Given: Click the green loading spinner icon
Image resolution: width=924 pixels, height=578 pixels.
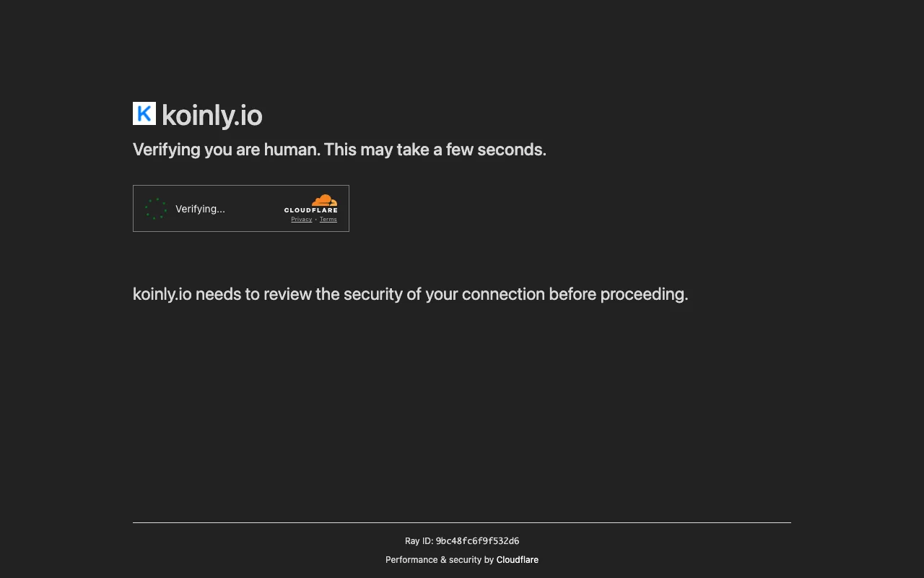Looking at the screenshot, I should (x=156, y=209).
